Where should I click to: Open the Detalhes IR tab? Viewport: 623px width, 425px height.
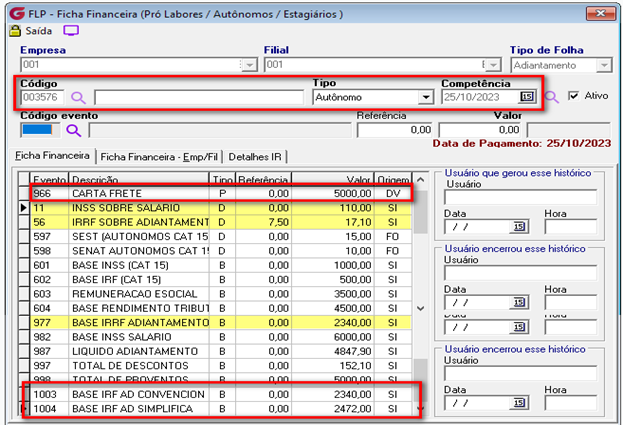pyautogui.click(x=255, y=157)
